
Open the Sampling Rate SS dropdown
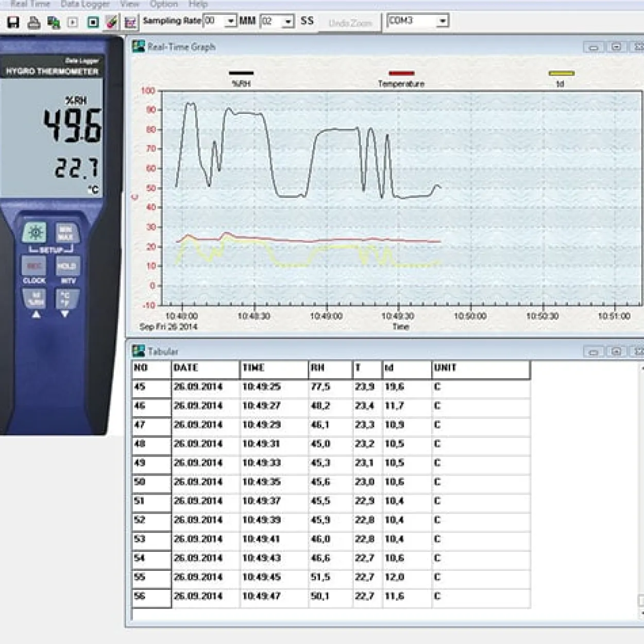pos(289,21)
